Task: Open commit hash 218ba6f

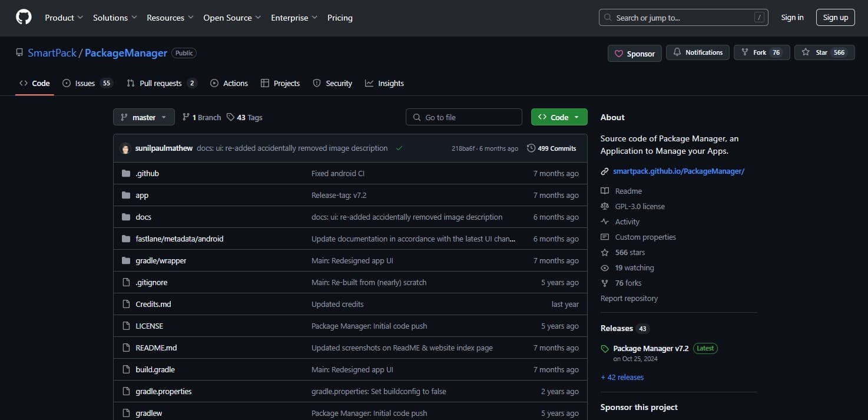Action: (x=463, y=148)
